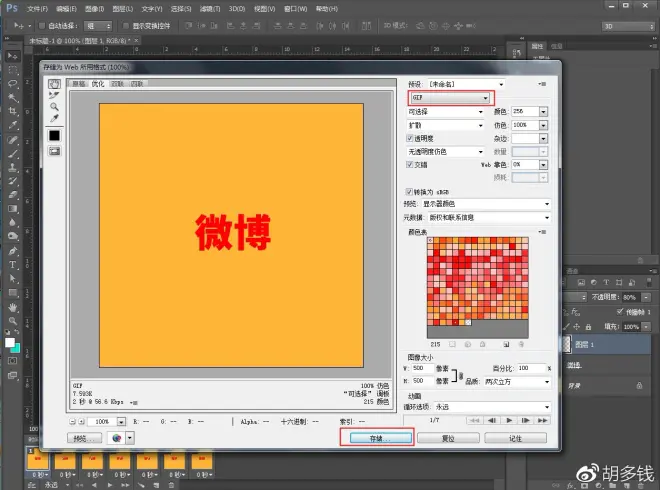Play the animation in dialog
The width and height of the screenshot is (660, 490).
tap(508, 420)
